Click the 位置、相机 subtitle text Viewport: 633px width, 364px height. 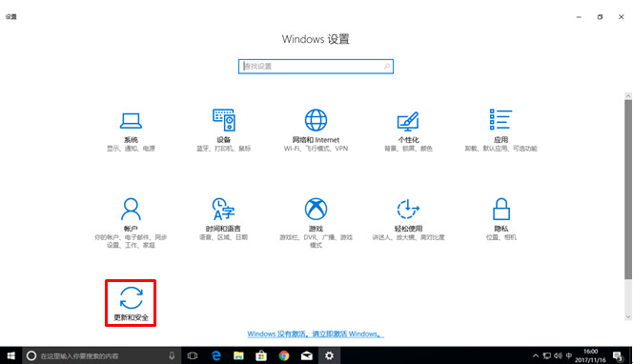click(x=500, y=237)
